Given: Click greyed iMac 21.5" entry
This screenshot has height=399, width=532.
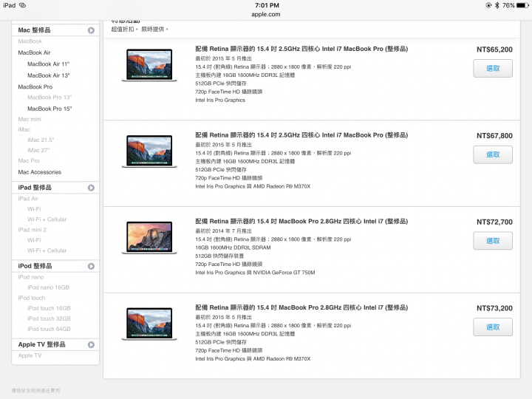Looking at the screenshot, I should click(x=41, y=140).
